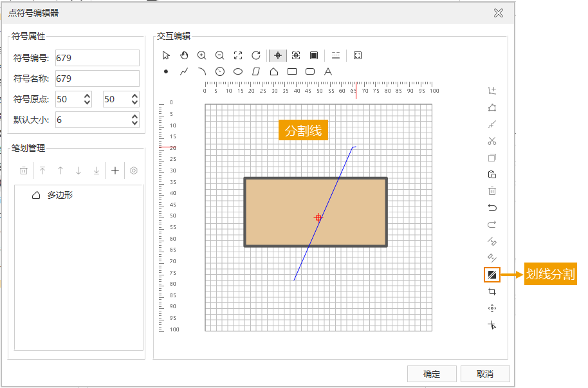Click the zoom in magnifier

tap(202, 55)
